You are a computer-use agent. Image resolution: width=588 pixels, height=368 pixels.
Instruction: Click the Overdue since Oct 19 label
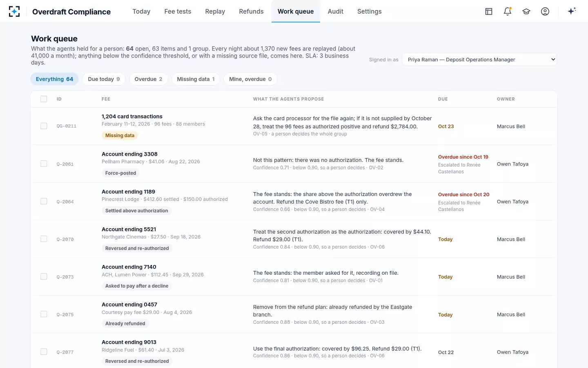click(x=463, y=157)
